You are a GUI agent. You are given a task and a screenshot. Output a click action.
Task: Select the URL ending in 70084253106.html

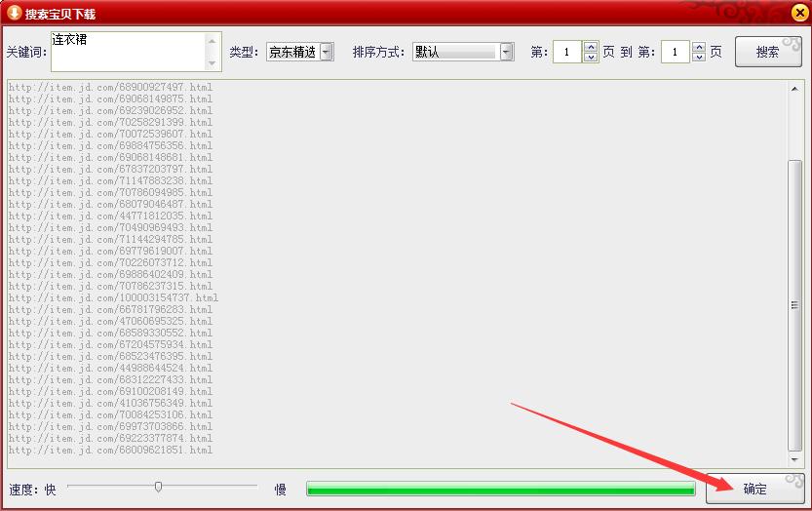coord(110,415)
